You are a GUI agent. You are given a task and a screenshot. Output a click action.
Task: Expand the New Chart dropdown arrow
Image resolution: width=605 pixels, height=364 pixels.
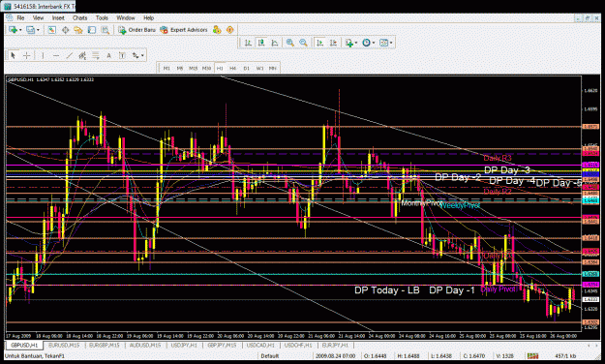point(20,30)
